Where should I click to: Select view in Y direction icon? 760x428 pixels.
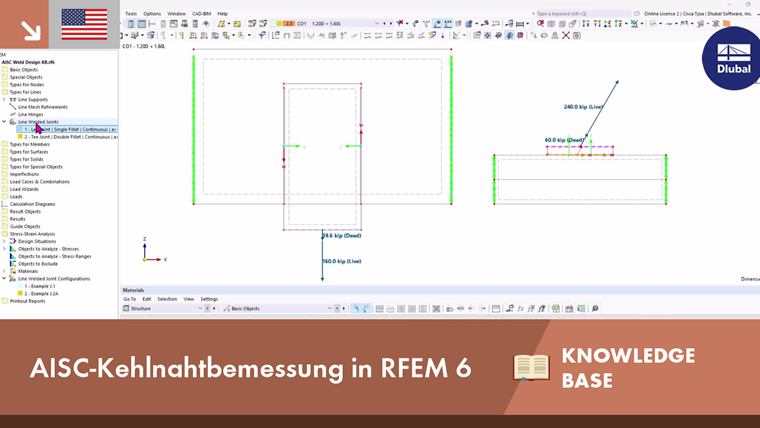[x=597, y=23]
